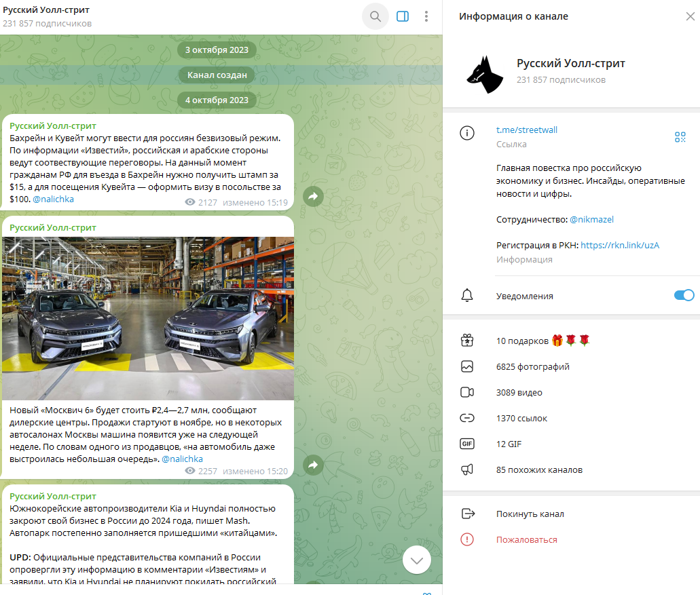Click the bell notifications icon
The image size is (700, 595).
[x=467, y=295]
